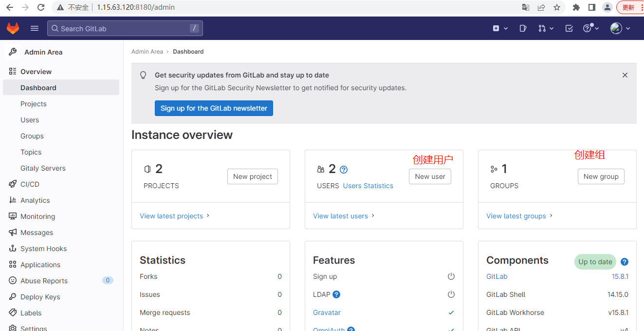Open the Issues icon in top bar
The image size is (644, 331).
(x=523, y=28)
